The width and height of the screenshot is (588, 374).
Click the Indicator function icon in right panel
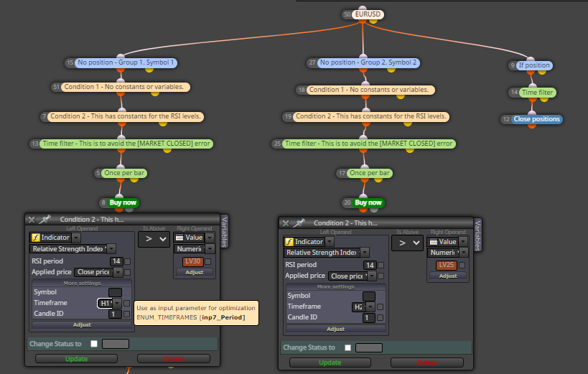pos(289,242)
